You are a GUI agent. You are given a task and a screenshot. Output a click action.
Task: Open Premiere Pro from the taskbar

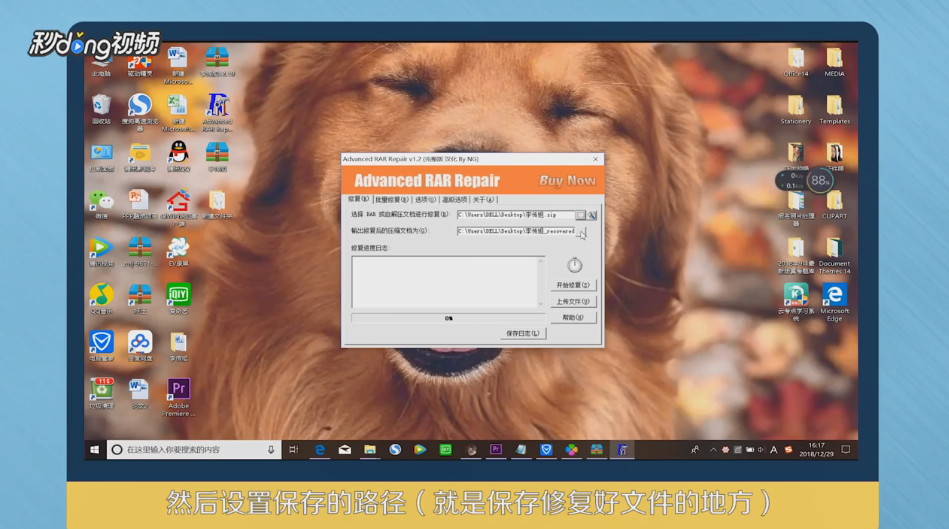point(496,450)
